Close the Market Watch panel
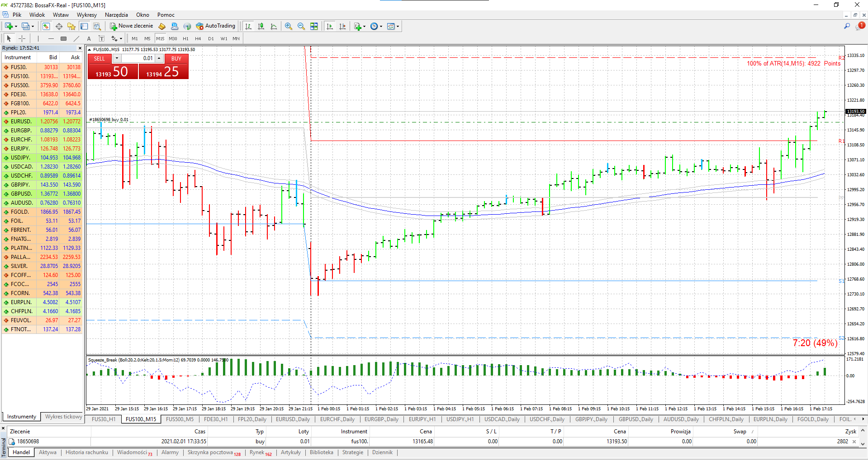This screenshot has width=868, height=460. (x=80, y=48)
